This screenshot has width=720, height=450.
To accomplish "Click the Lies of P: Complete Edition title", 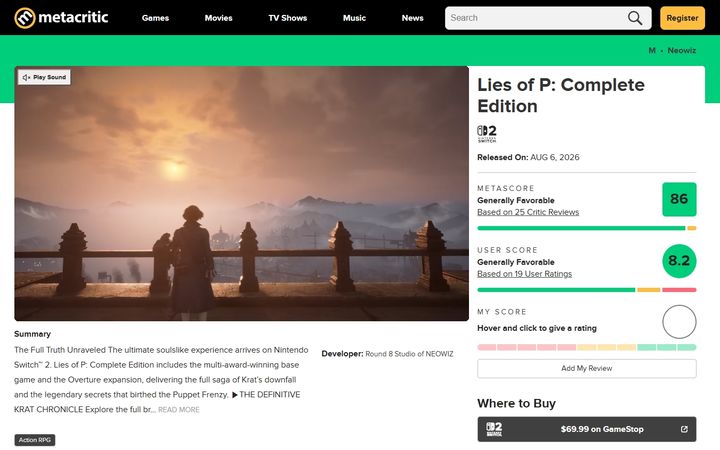I will 561,96.
